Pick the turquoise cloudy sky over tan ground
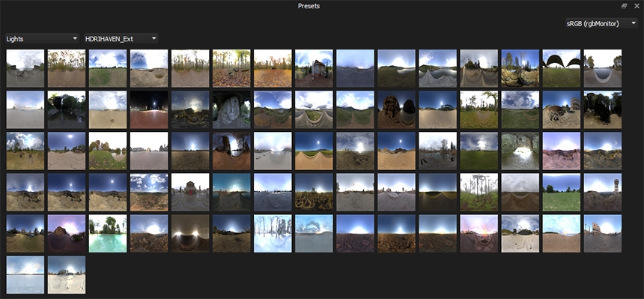This screenshot has height=299, width=644. coord(562,234)
